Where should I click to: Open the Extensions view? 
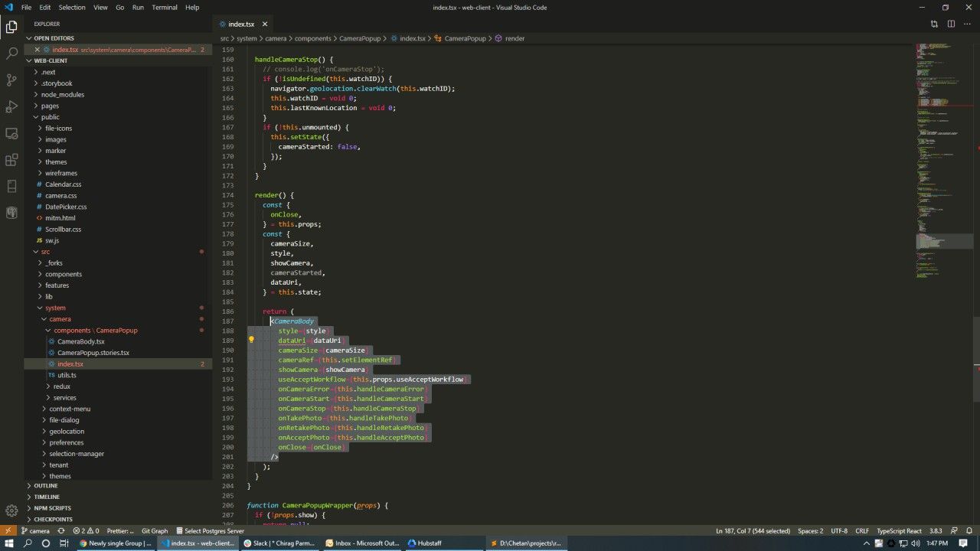coord(11,160)
